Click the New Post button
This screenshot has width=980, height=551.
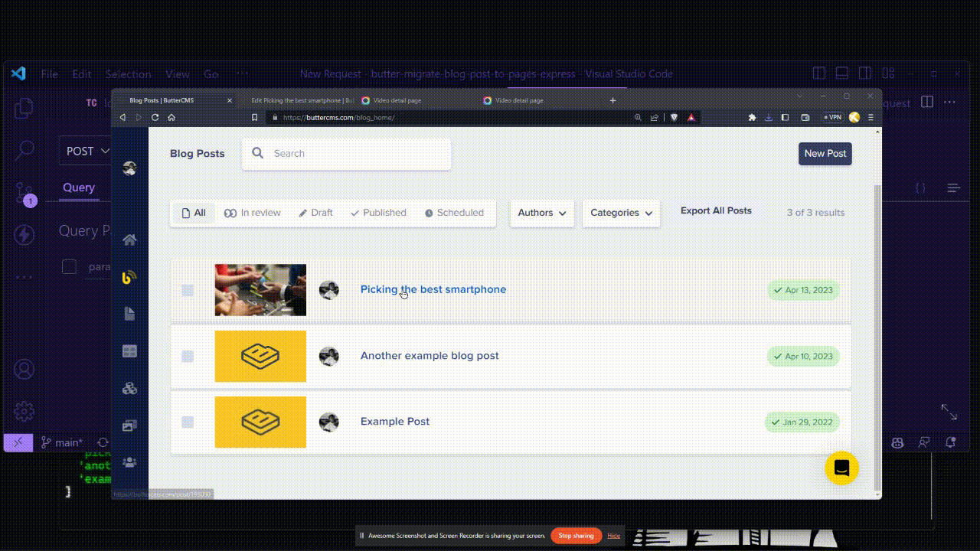[825, 154]
